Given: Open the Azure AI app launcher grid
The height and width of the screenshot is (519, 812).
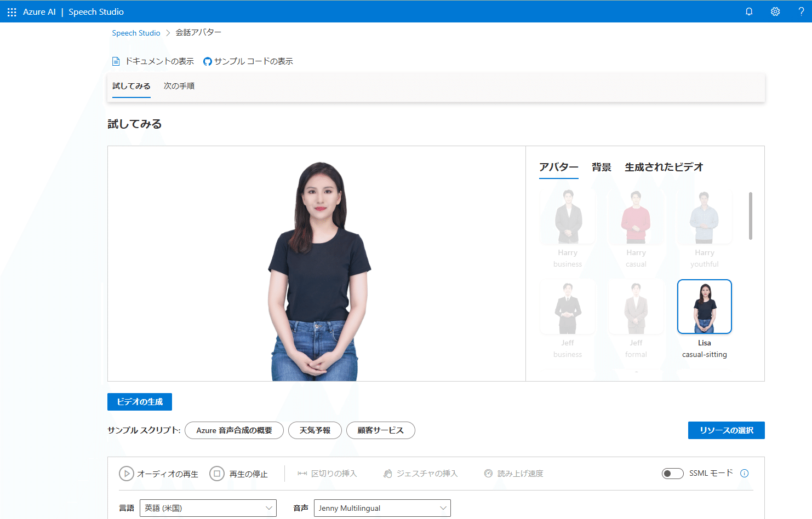Looking at the screenshot, I should tap(12, 11).
